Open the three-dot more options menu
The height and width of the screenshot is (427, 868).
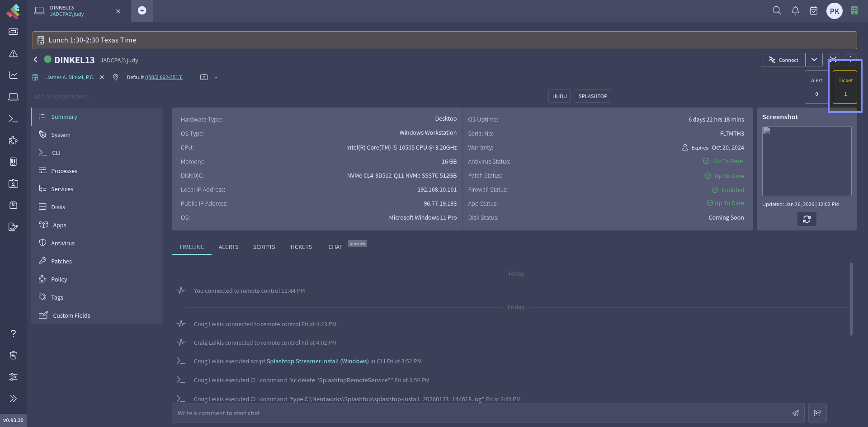point(850,59)
